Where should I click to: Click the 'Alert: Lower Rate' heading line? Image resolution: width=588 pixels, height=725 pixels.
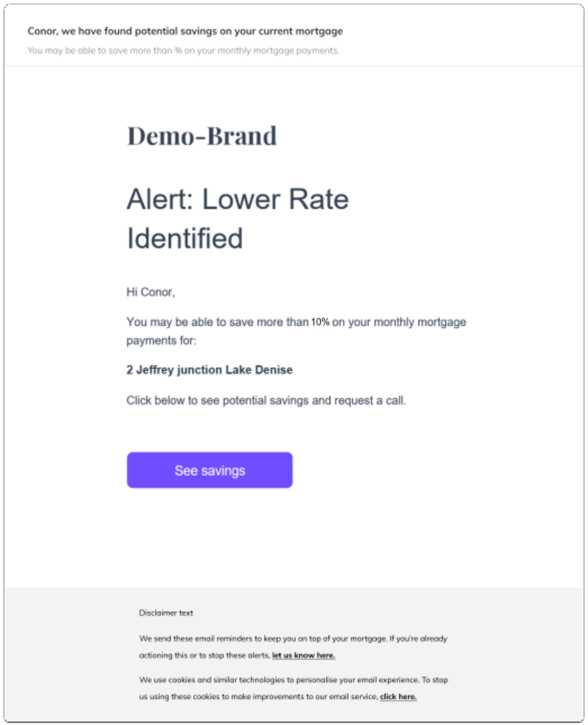pyautogui.click(x=238, y=200)
